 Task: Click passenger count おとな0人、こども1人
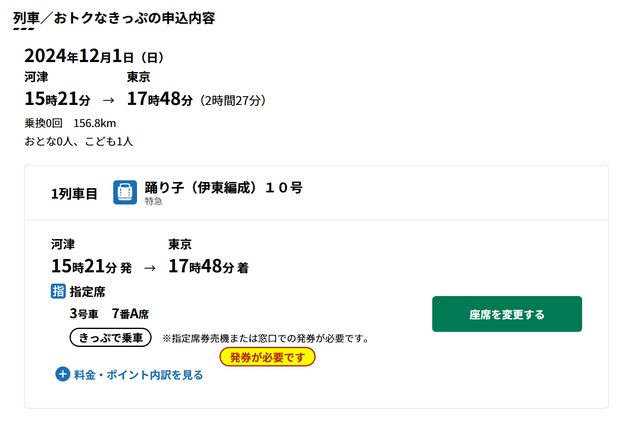click(79, 141)
